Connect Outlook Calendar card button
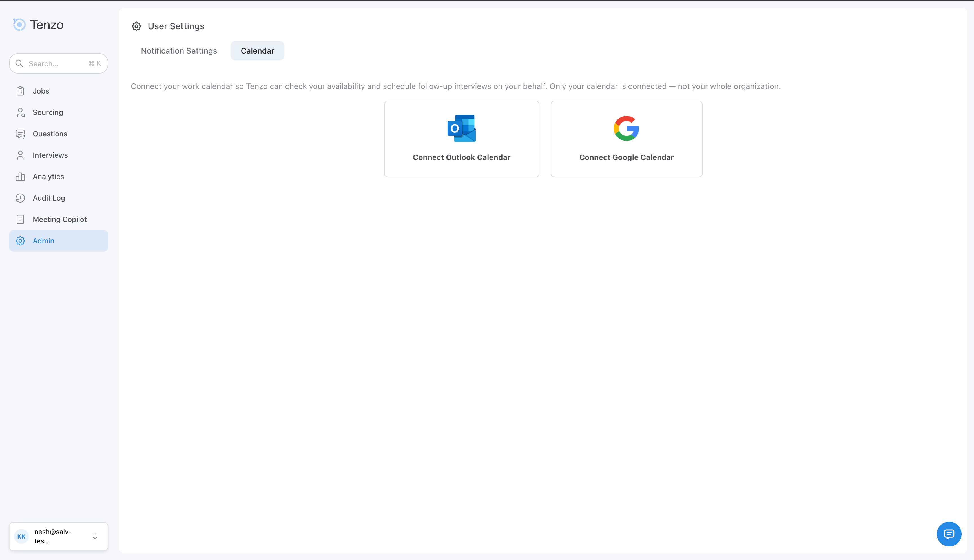 pos(462,139)
